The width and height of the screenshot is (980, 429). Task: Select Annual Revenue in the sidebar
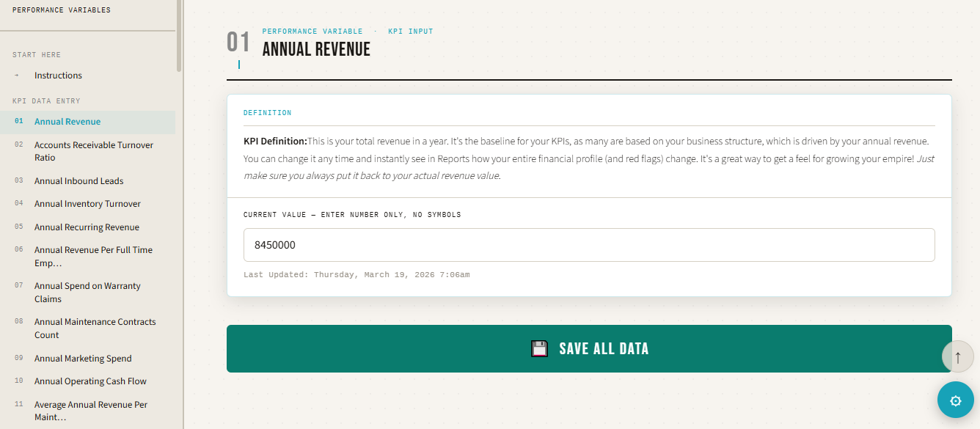(x=67, y=122)
